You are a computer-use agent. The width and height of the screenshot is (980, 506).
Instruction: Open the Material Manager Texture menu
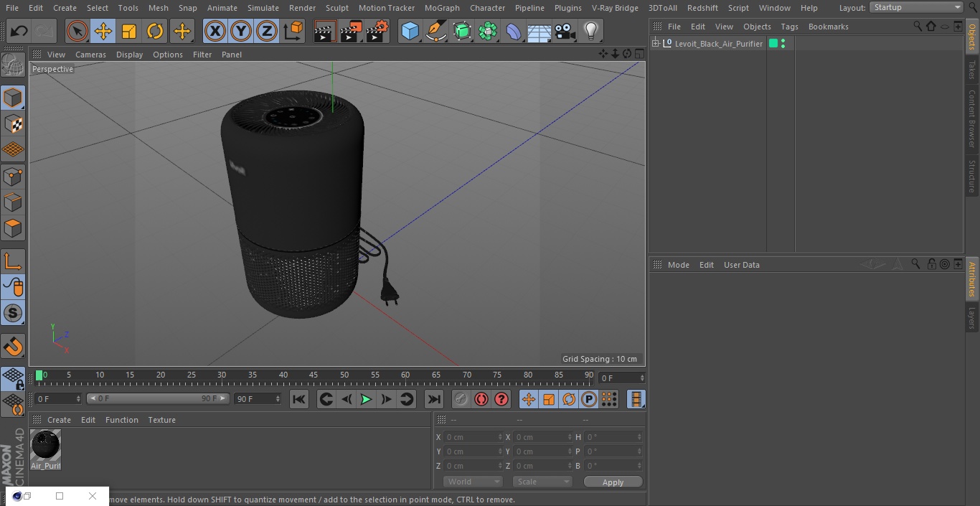tap(161, 420)
